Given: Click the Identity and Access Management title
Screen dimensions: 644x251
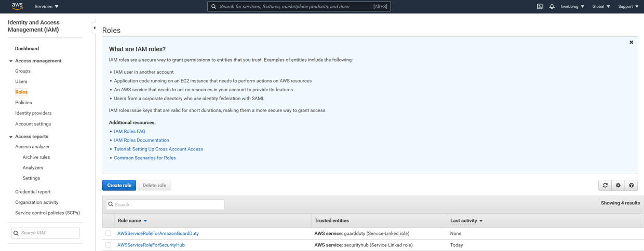Looking at the screenshot, I should tap(34, 26).
